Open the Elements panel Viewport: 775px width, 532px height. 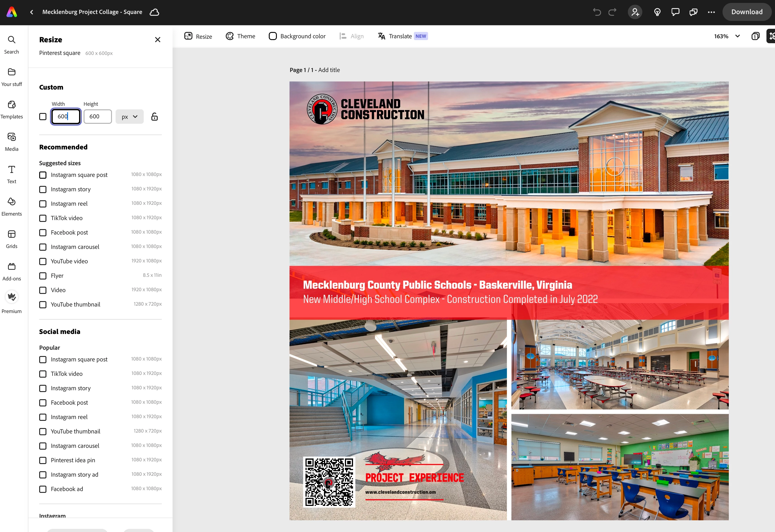click(x=11, y=207)
